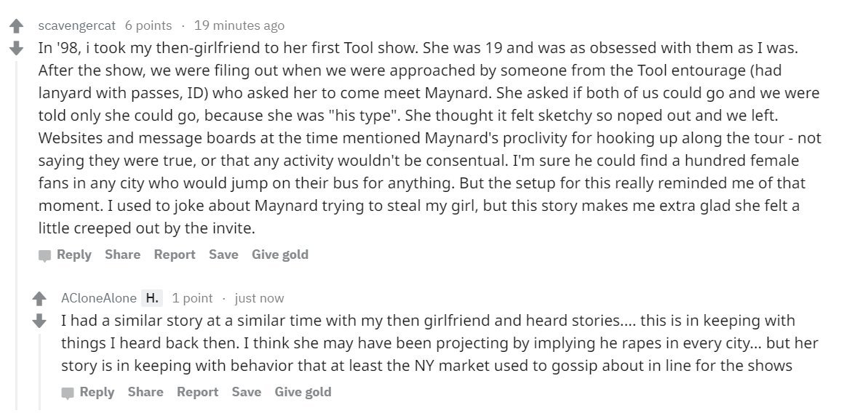Open ACloneAlone user profile
This screenshot has height=413, width=868.
coord(99,298)
